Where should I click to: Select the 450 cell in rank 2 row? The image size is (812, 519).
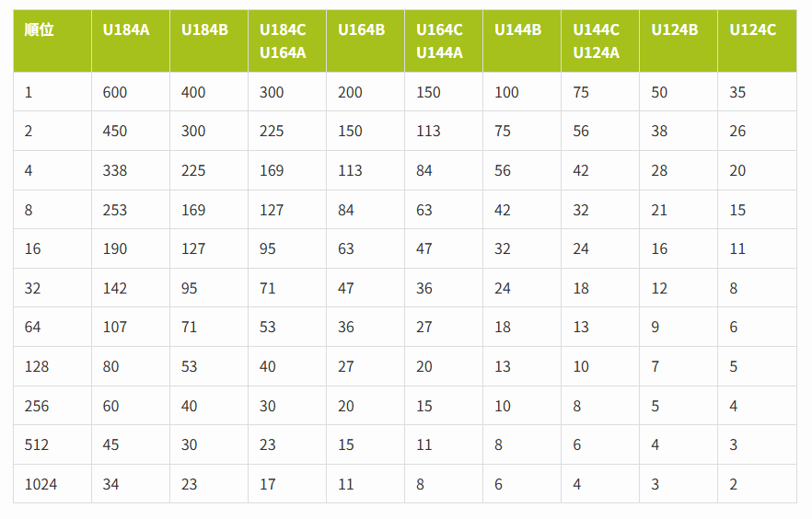click(x=115, y=131)
